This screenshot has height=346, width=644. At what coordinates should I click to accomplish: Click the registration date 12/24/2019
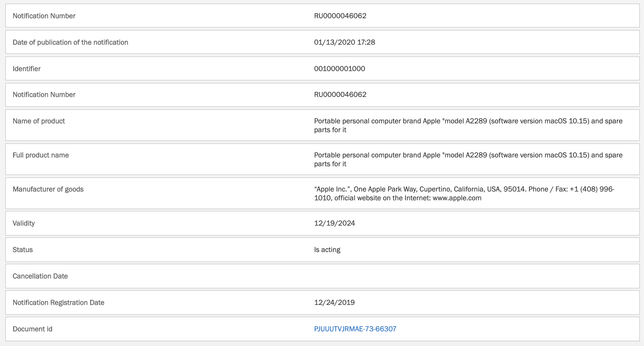[334, 303]
